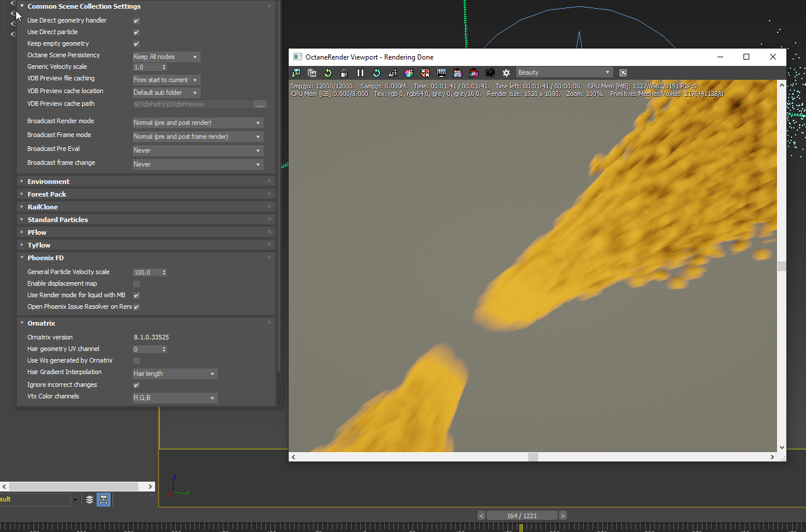806x532 pixels.
Task: Click the VDB Preview cache path field
Action: [192, 104]
